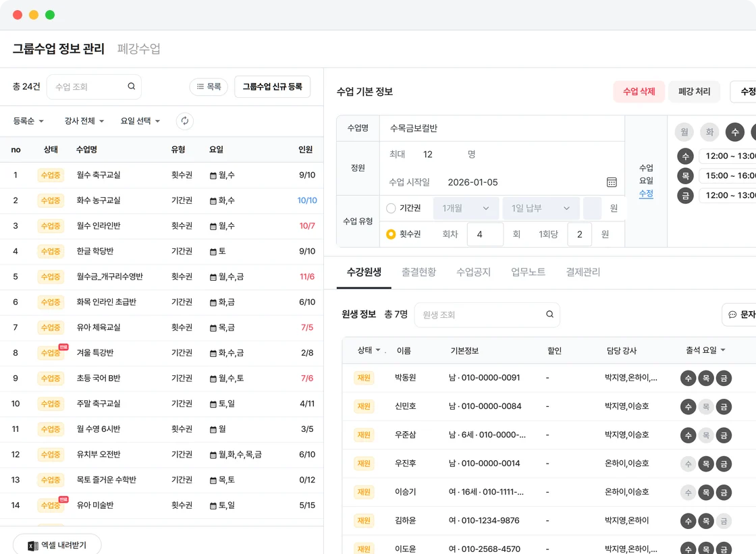Click the 그룹수업 신규 등록 button

(x=273, y=87)
